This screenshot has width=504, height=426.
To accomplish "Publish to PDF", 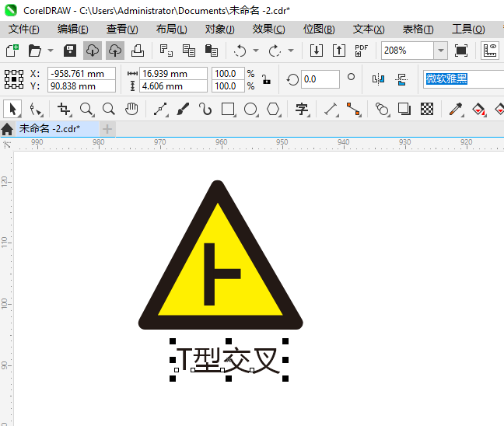I will click(x=362, y=51).
